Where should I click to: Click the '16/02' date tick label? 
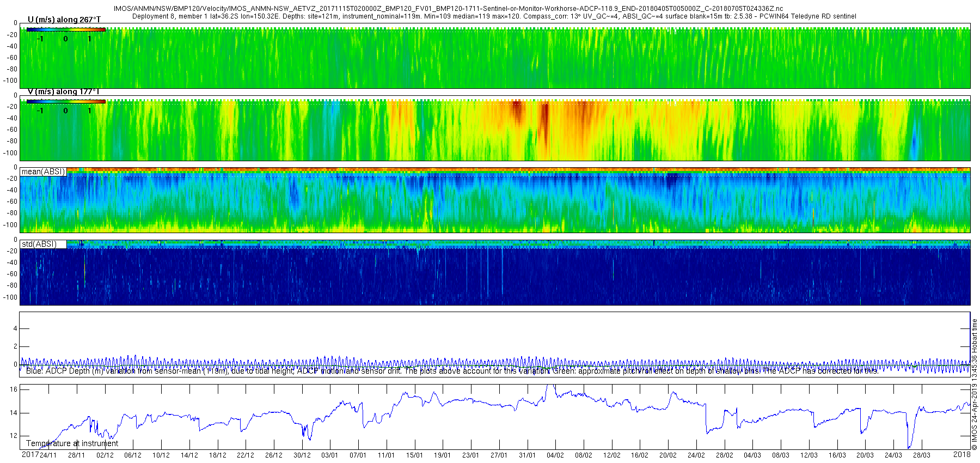tap(640, 455)
